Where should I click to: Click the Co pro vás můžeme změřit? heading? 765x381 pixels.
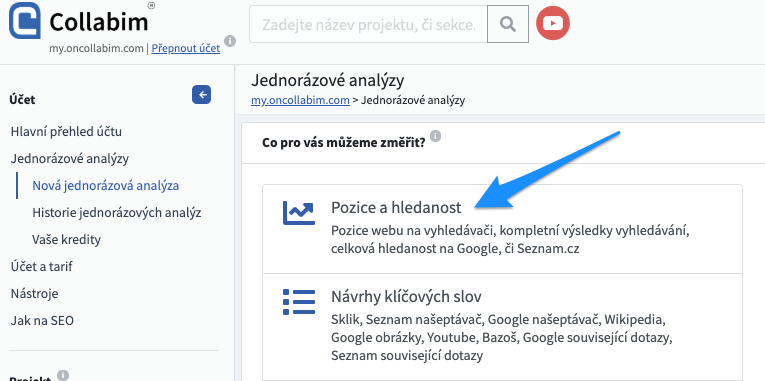(343, 143)
